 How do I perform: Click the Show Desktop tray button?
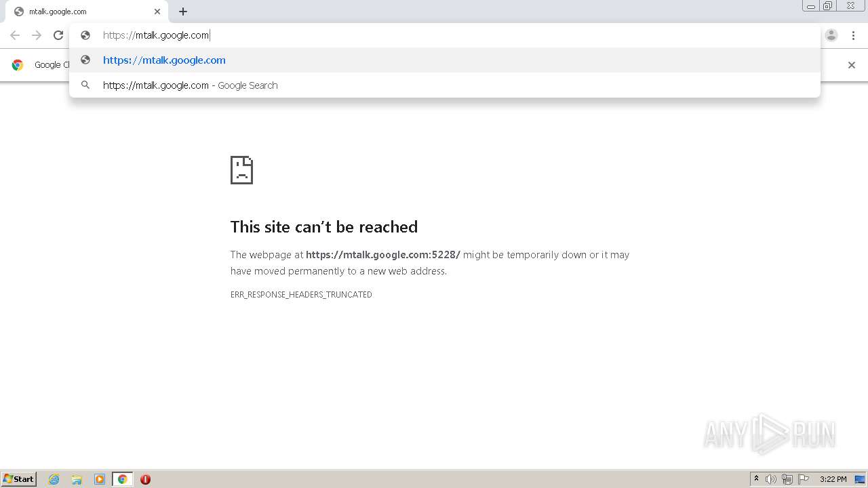pyautogui.click(x=860, y=479)
